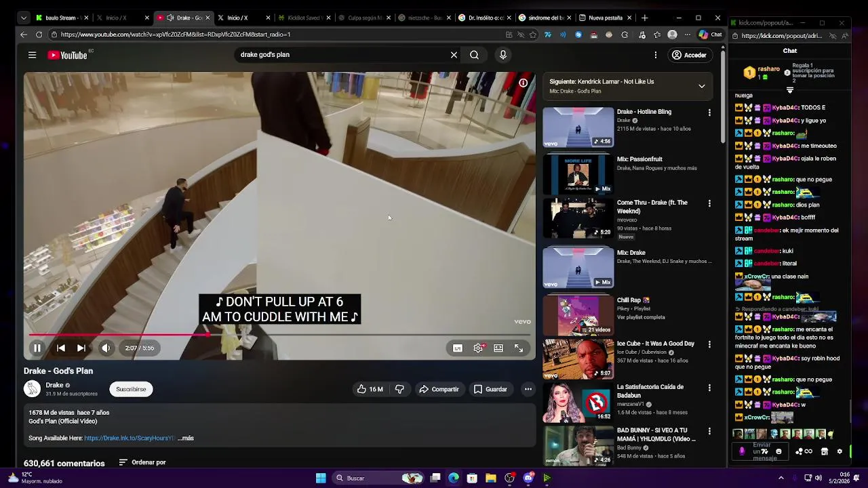Open the Drake.lnk.to ScaryHours link
Viewport: 868px width, 488px height.
click(129, 438)
